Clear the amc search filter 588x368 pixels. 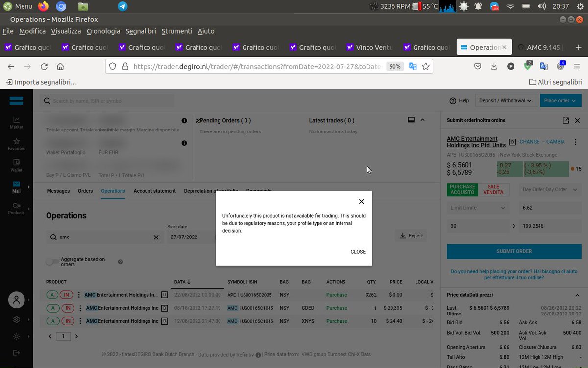[156, 237]
